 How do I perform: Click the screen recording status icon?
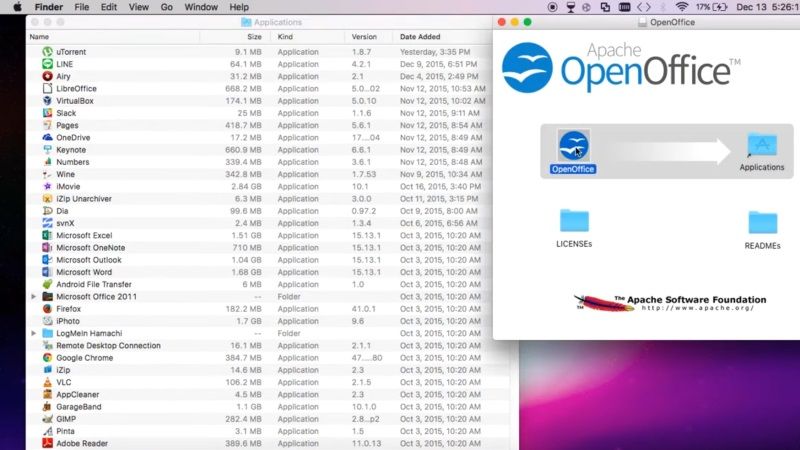(x=553, y=7)
